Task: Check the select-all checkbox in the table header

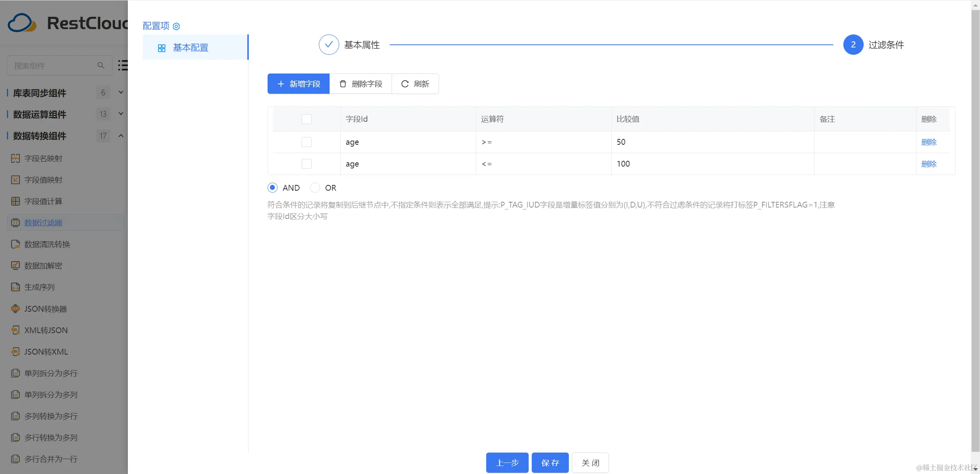Action: tap(306, 119)
